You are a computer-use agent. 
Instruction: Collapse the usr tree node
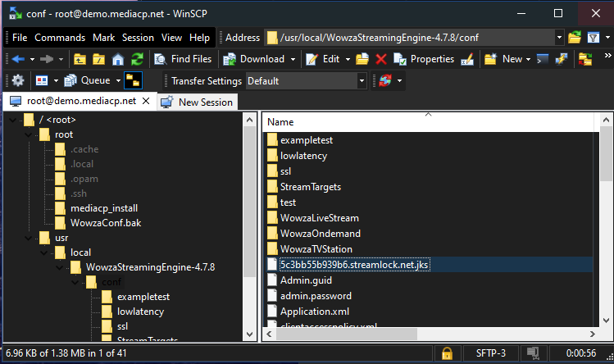(x=29, y=239)
